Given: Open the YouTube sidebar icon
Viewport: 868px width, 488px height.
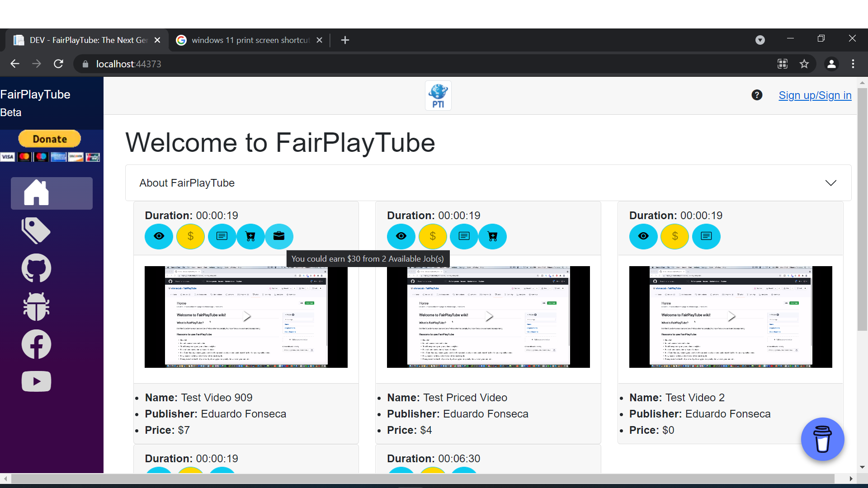Looking at the screenshot, I should [x=36, y=382].
